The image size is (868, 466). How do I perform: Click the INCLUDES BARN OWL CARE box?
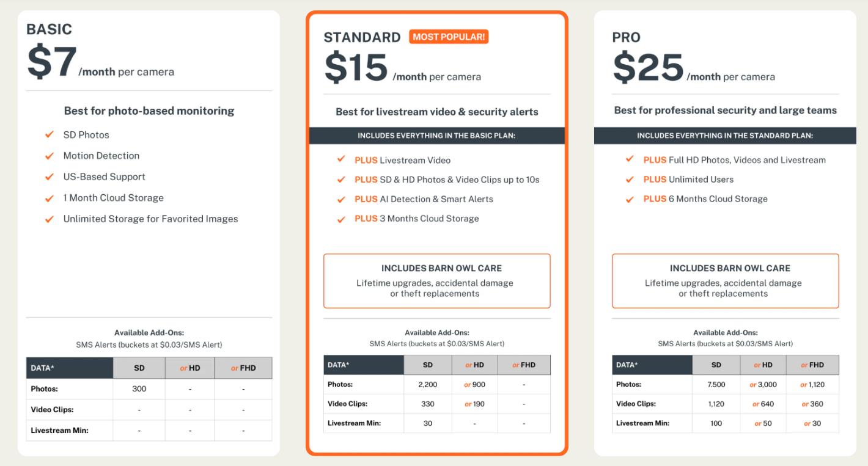(x=437, y=281)
